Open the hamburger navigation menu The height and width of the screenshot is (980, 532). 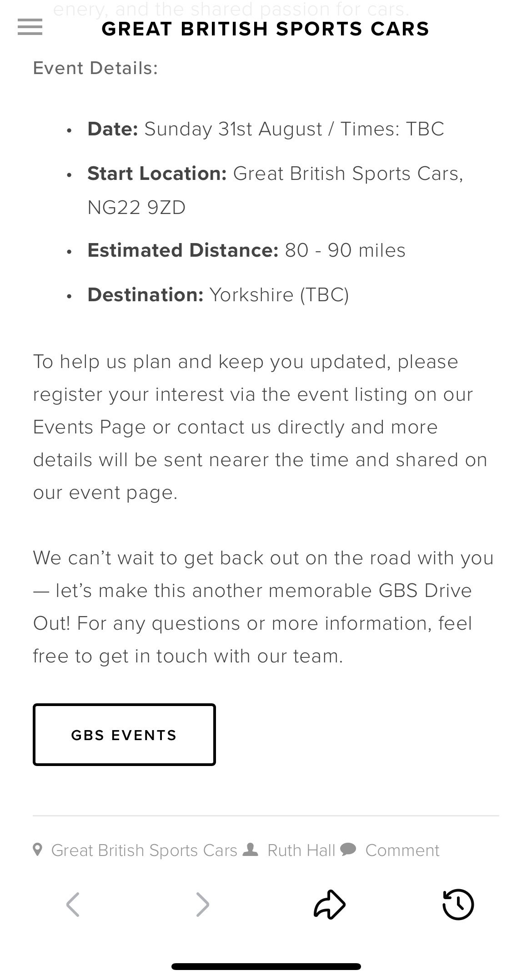click(30, 27)
